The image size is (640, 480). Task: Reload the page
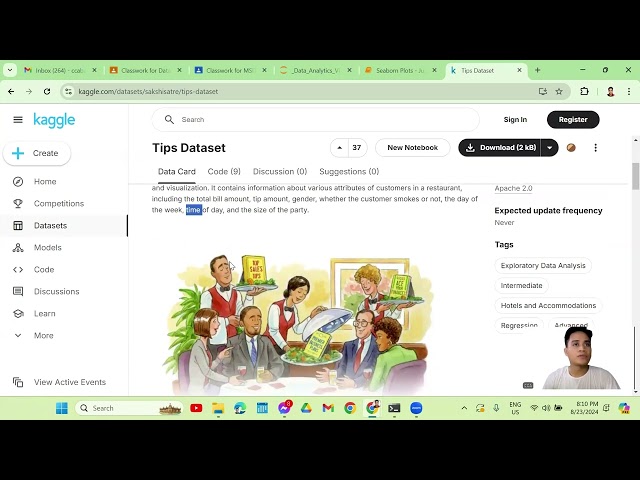47,92
